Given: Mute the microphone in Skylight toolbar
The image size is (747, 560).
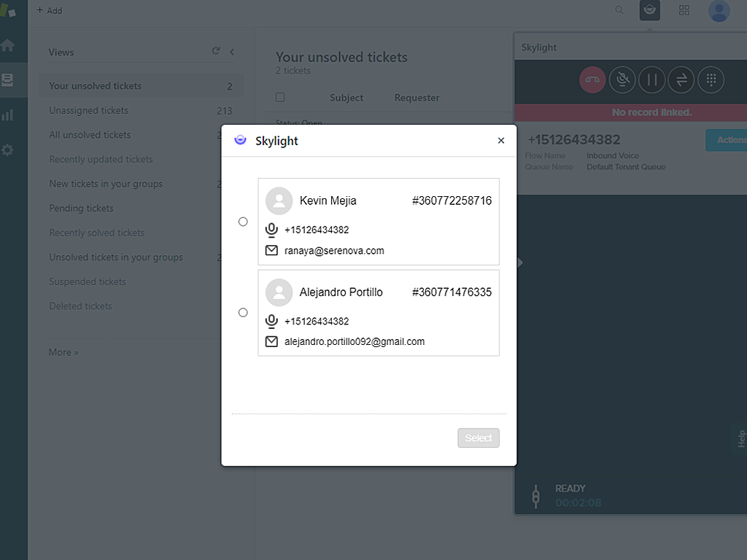Looking at the screenshot, I should click(622, 79).
